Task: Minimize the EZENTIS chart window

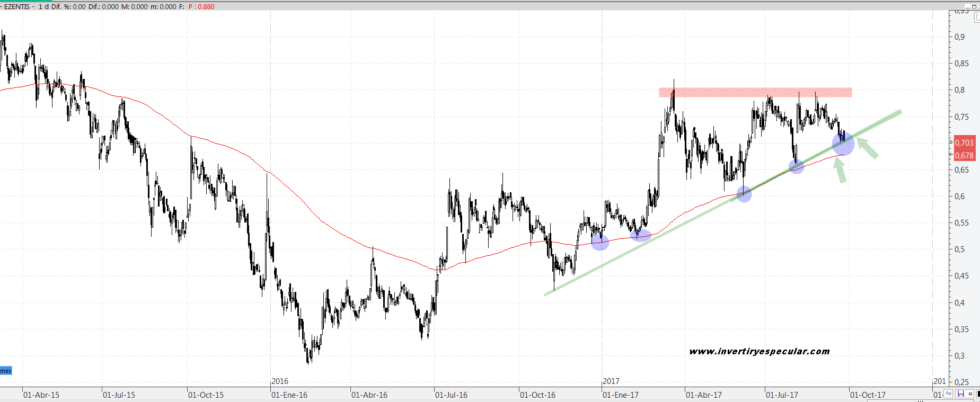Action: [967, 6]
